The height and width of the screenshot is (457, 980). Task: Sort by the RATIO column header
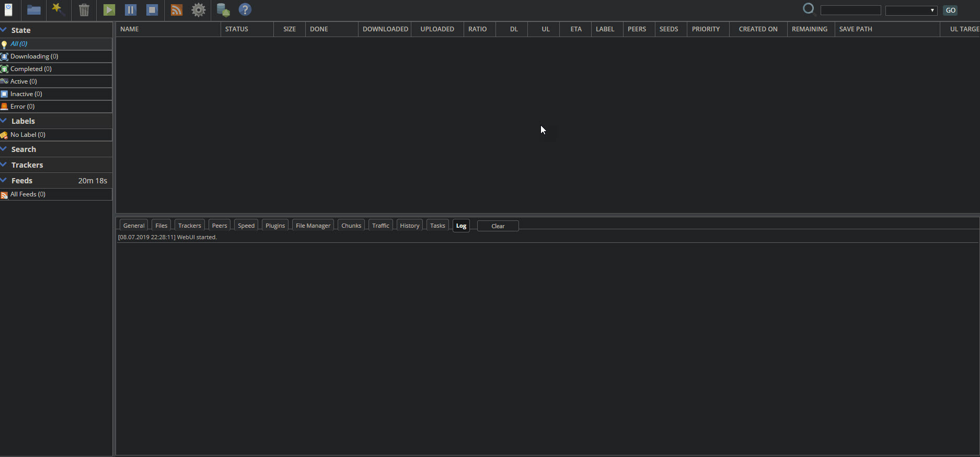click(x=480, y=29)
